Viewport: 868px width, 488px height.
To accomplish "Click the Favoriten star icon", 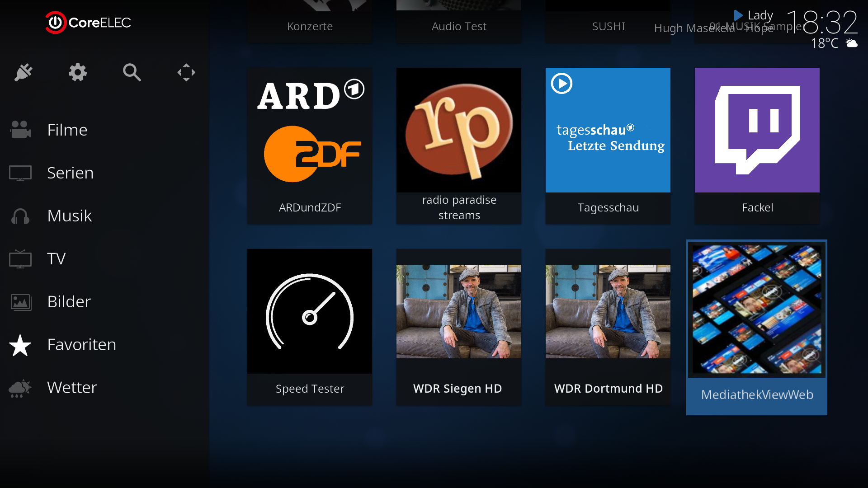I will coord(20,345).
